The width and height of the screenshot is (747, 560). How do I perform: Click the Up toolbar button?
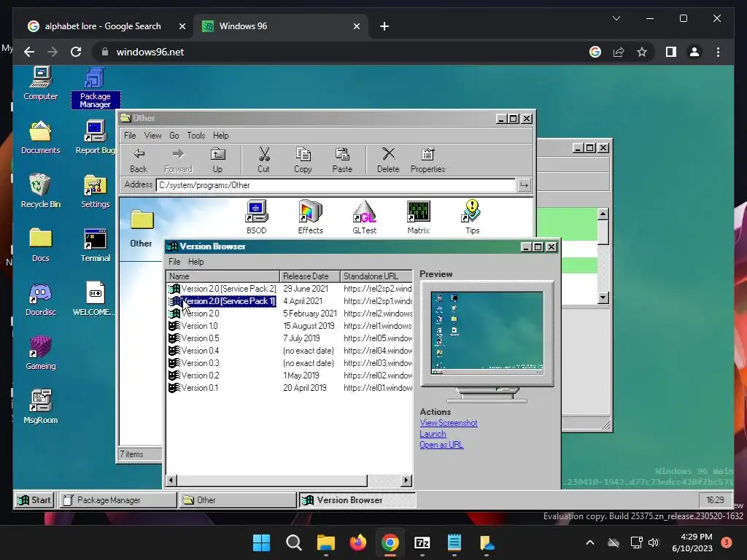[217, 160]
